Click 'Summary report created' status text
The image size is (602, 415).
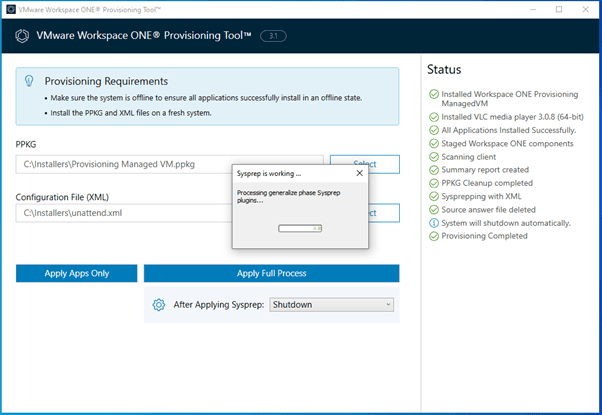(485, 170)
